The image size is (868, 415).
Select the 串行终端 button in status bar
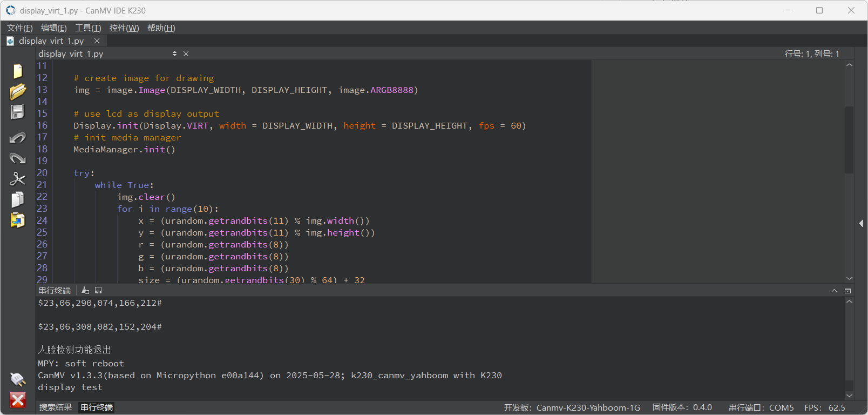tap(97, 407)
